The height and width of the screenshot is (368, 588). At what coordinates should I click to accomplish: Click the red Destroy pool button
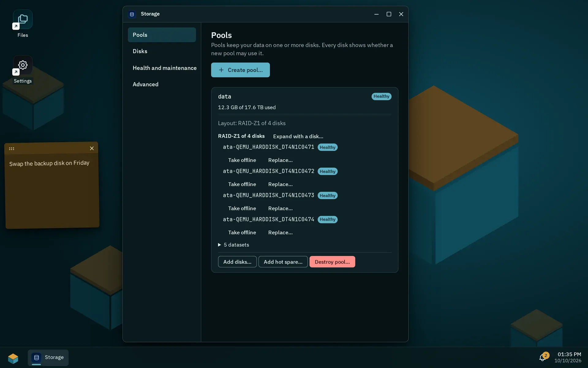[332, 262]
